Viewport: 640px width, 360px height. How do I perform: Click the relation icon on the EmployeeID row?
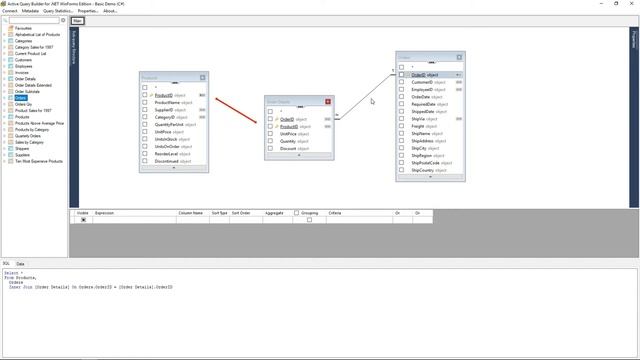tap(459, 89)
